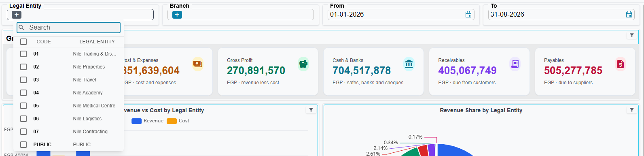Select the Nile Academy entry text
The height and width of the screenshot is (156, 644).
88,93
